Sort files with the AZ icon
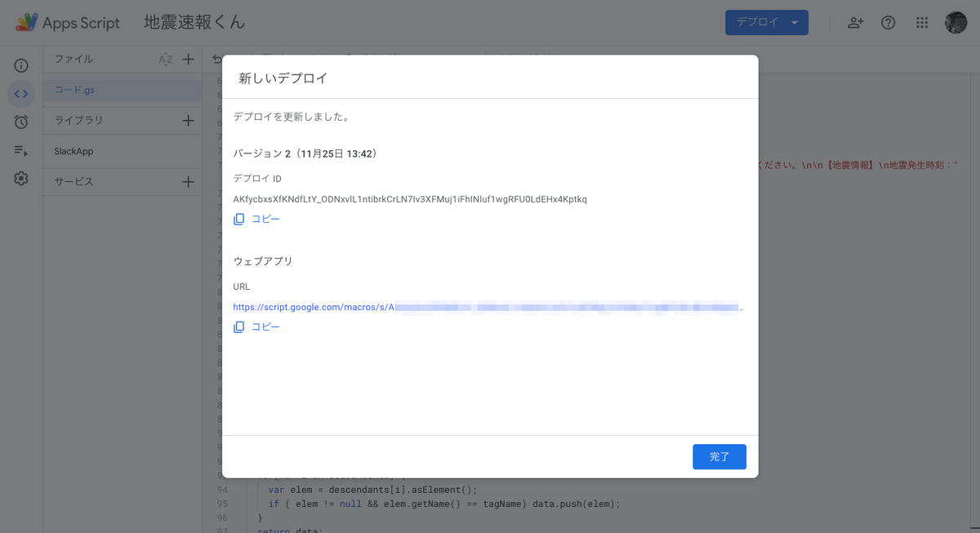This screenshot has width=980, height=533. coord(166,59)
